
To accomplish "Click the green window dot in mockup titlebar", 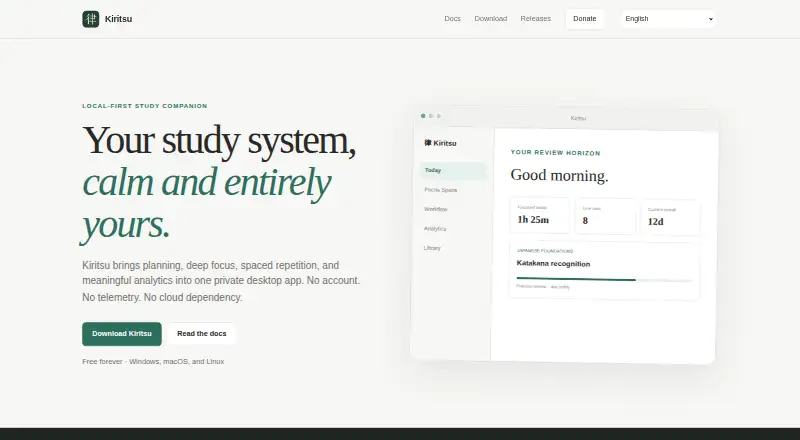I will pos(423,116).
